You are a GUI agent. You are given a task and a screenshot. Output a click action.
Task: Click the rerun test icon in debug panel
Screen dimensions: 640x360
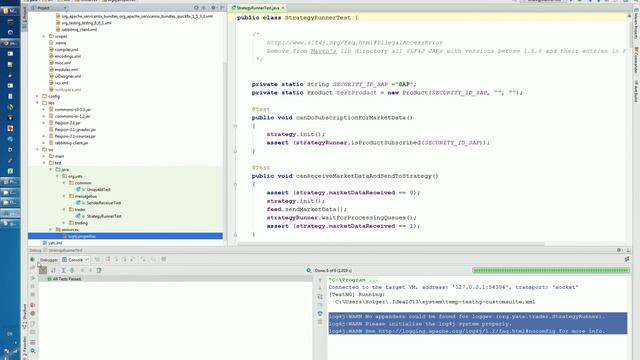pyautogui.click(x=32, y=260)
